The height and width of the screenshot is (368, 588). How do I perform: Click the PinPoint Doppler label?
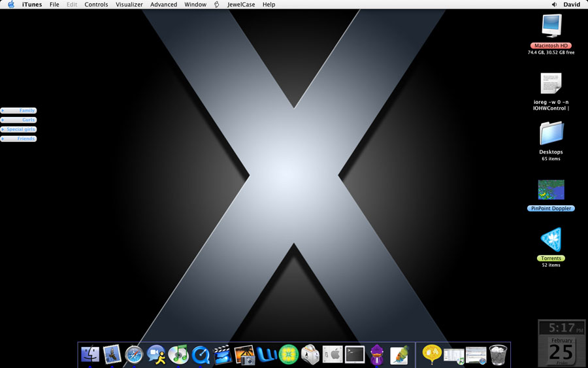click(551, 209)
